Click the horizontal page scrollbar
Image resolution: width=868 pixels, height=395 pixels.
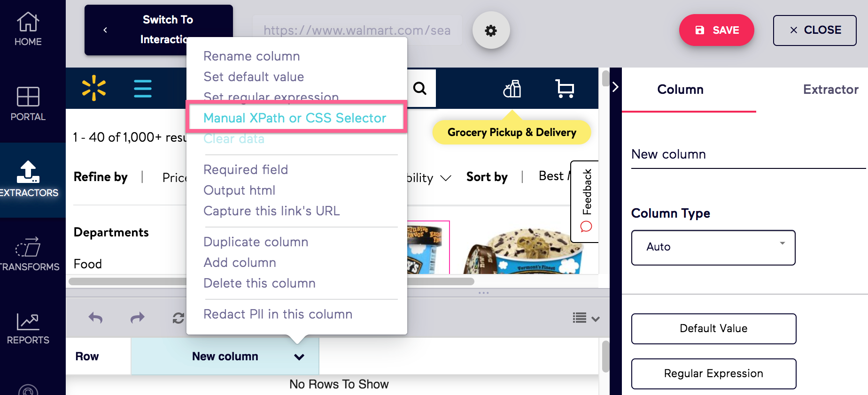tap(271, 281)
